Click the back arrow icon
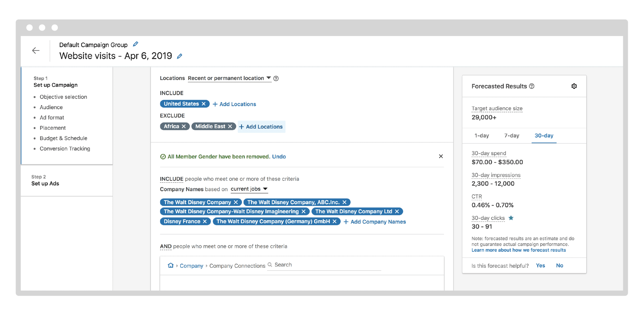The height and width of the screenshot is (314, 644). [x=36, y=51]
